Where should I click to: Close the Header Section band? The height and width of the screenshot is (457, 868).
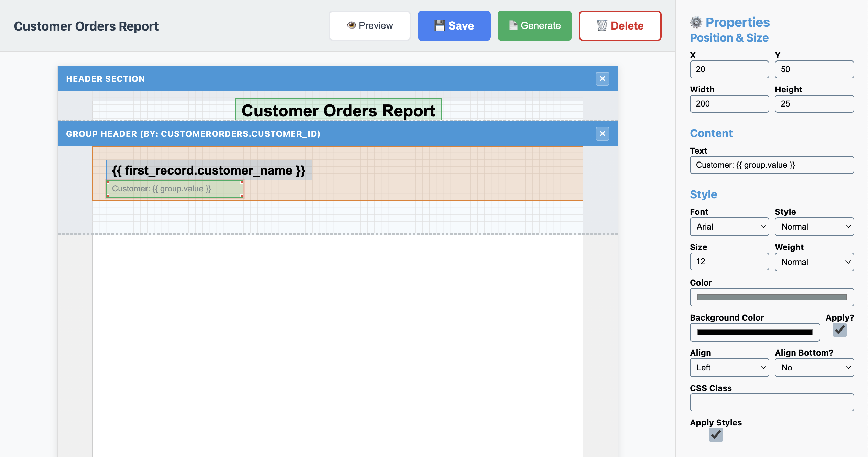click(x=602, y=79)
